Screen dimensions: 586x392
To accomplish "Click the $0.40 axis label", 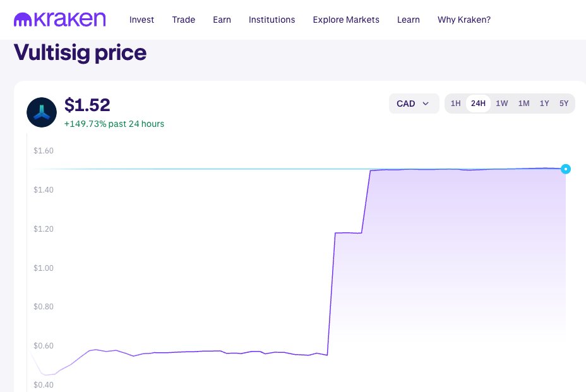I will 44,385.
